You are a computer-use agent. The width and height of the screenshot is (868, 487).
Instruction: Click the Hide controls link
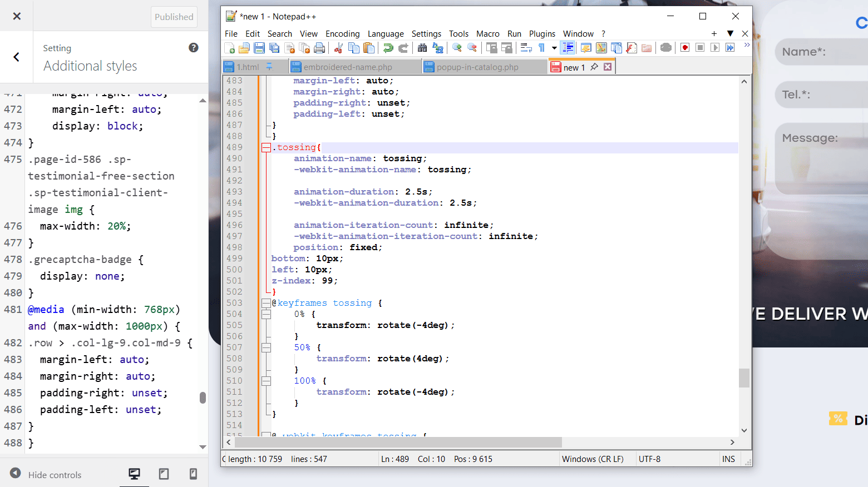[55, 475]
